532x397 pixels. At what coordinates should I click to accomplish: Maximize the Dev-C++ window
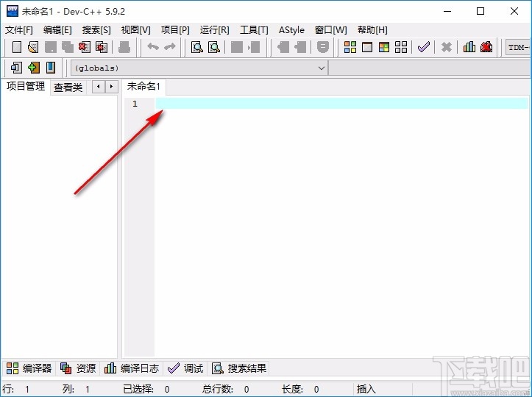coord(480,11)
